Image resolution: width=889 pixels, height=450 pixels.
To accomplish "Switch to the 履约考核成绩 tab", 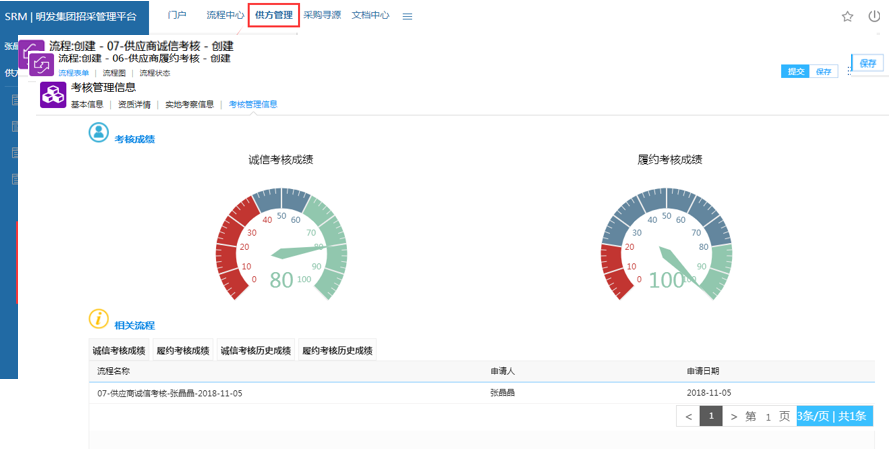I will coord(183,351).
